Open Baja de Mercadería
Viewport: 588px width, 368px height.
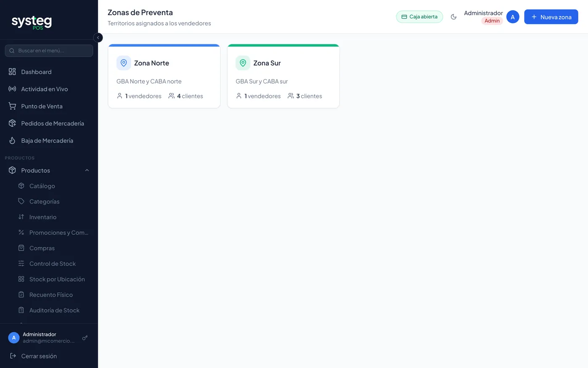(49, 141)
